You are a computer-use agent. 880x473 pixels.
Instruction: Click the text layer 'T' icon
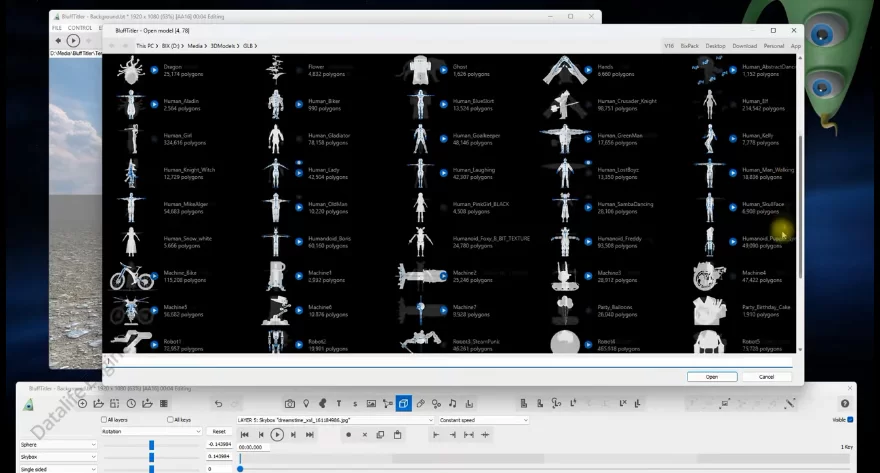click(x=339, y=404)
